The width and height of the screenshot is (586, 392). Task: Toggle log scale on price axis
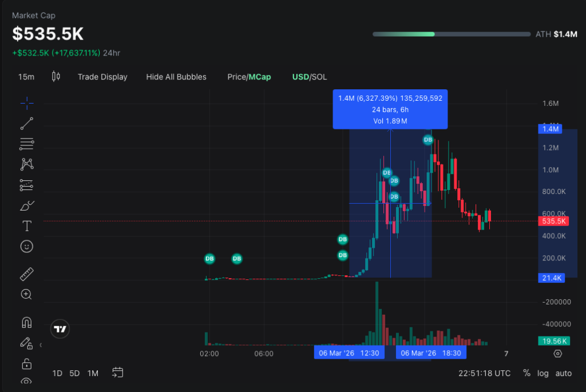(x=543, y=373)
